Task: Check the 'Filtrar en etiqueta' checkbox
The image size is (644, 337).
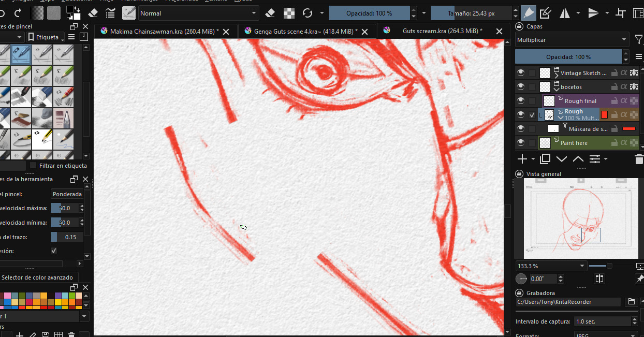Action: [x=34, y=166]
